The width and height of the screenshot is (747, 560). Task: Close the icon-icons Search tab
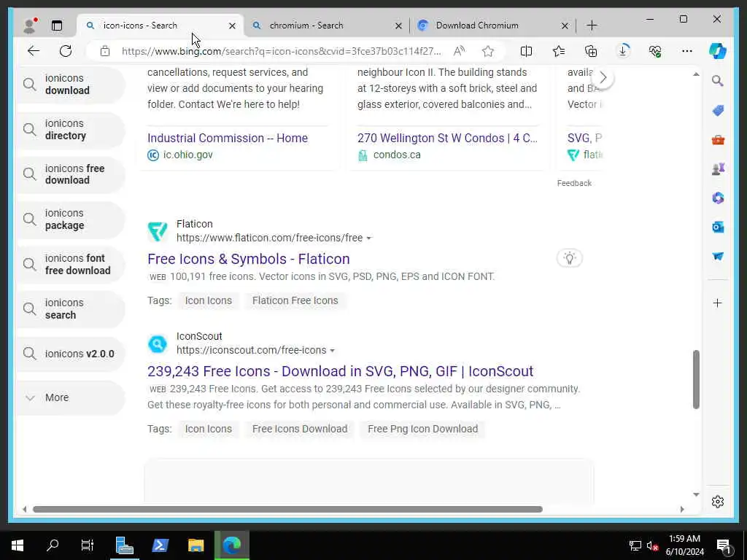point(232,26)
